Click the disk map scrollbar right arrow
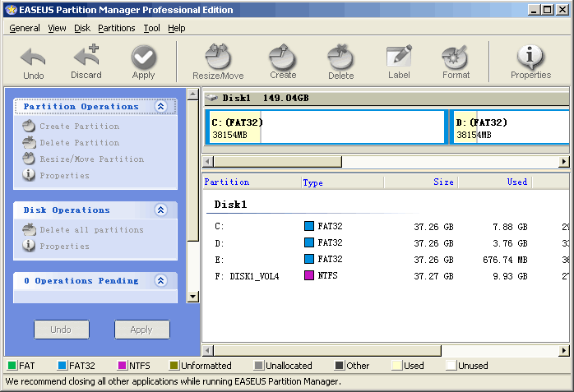This screenshot has height=392, width=574. tap(564, 161)
